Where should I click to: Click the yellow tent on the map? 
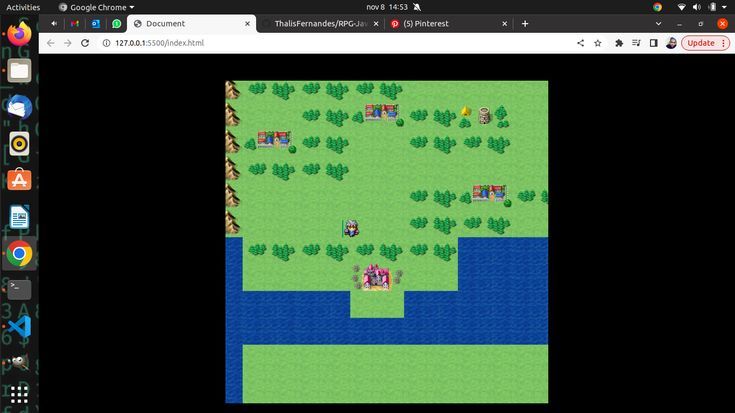click(465, 111)
